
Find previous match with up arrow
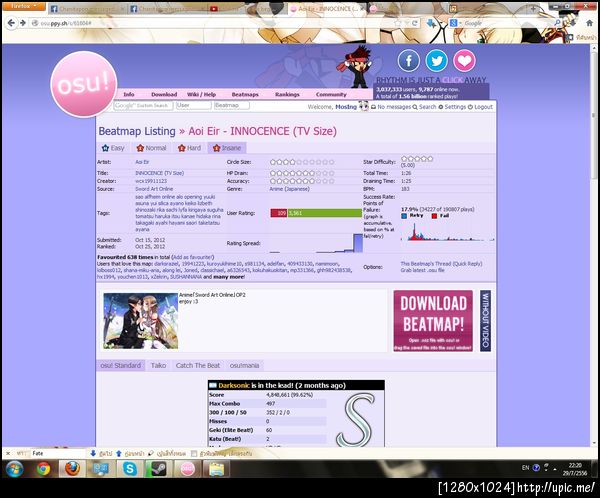click(119, 453)
